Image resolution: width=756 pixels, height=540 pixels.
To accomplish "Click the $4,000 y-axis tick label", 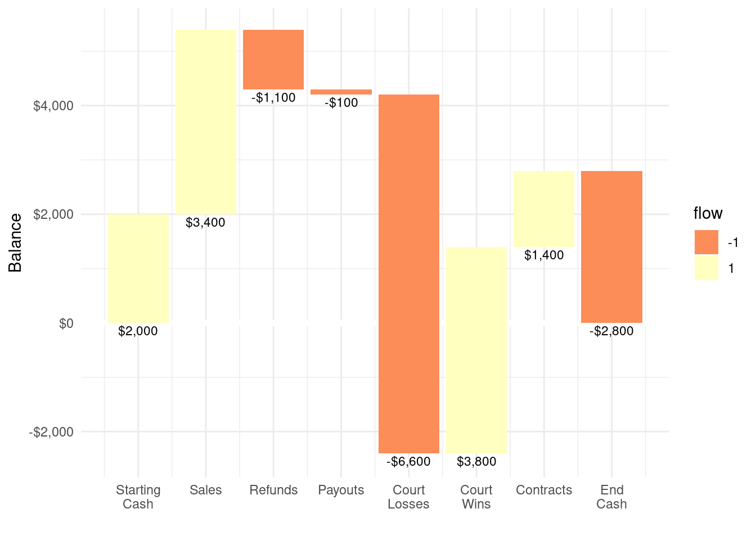I will tap(53, 106).
